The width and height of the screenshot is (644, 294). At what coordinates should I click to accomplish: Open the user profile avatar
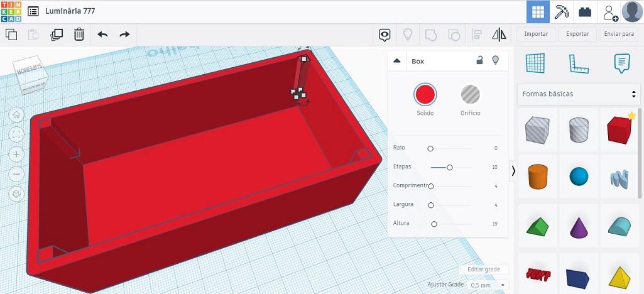point(632,11)
